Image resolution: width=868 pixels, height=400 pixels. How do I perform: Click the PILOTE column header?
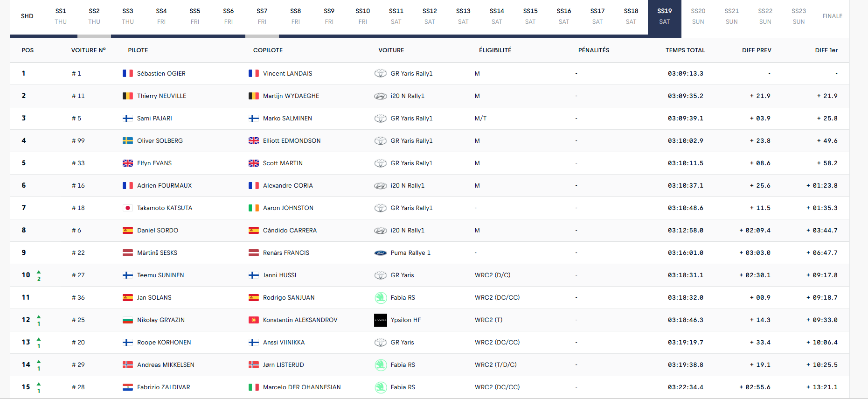coord(138,50)
